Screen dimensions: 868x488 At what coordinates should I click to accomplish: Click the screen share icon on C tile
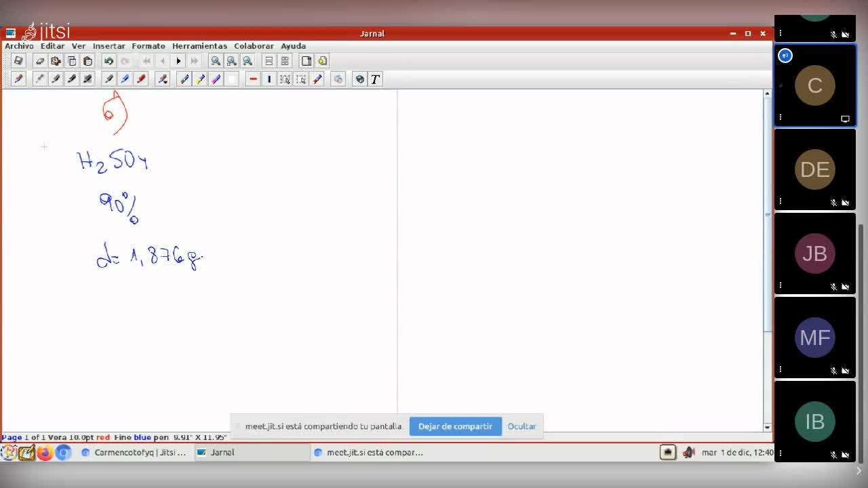coord(845,119)
